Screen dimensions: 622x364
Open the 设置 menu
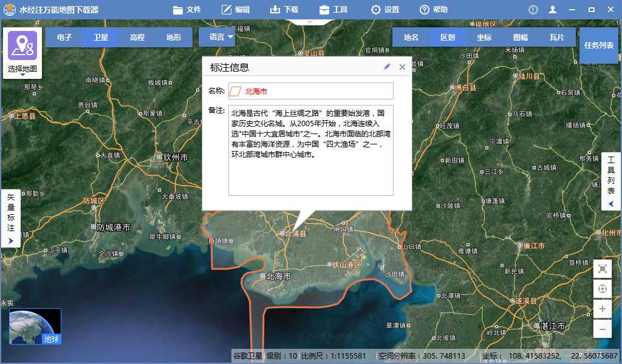(x=384, y=10)
